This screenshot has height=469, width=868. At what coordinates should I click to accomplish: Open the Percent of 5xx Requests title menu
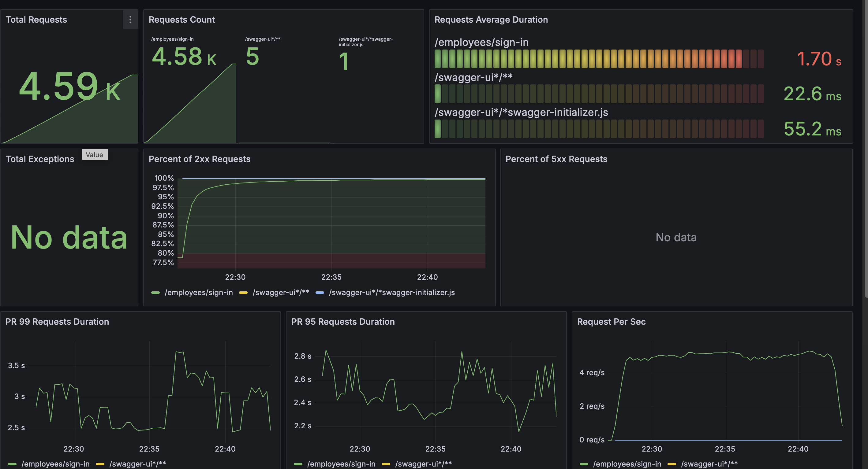(556, 159)
